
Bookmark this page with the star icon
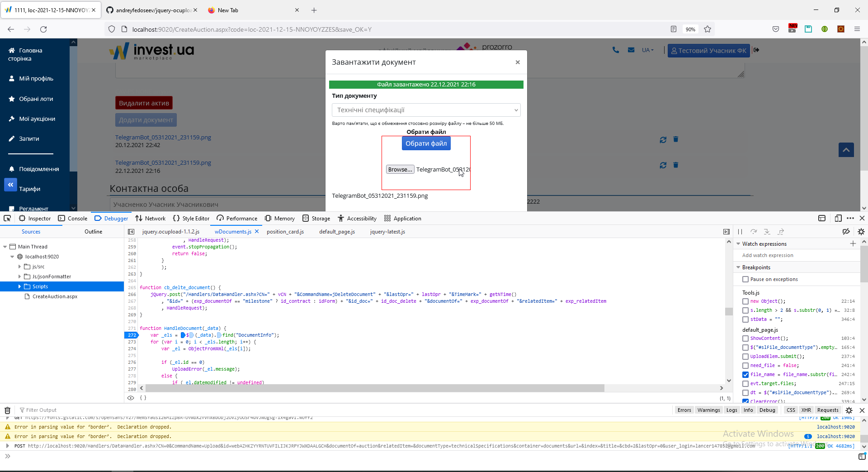click(x=708, y=29)
